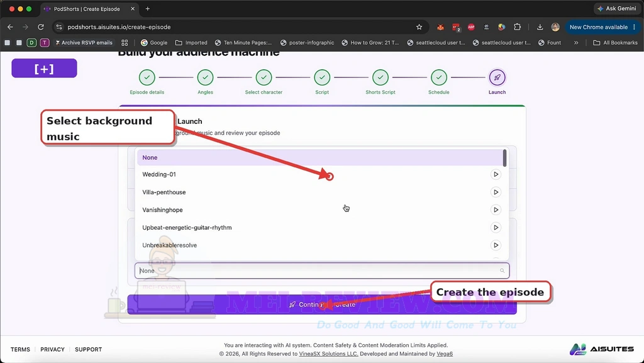Show Chrome downloads
Screen dimensions: 644x363
tap(540, 27)
